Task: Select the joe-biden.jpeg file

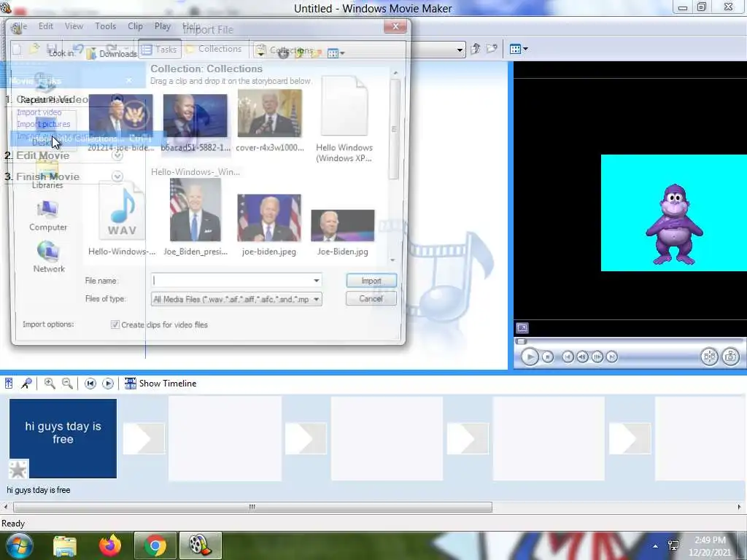Action: pyautogui.click(x=269, y=225)
